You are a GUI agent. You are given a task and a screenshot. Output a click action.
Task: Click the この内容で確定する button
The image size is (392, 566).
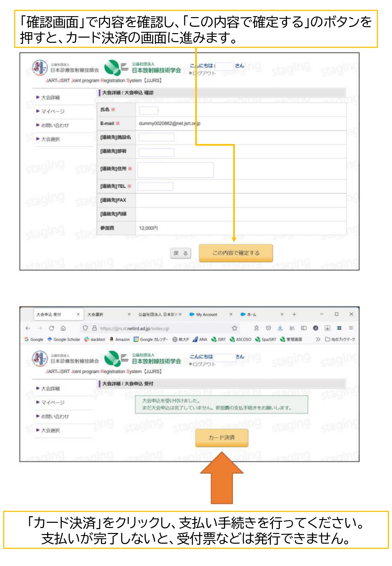coord(236,253)
